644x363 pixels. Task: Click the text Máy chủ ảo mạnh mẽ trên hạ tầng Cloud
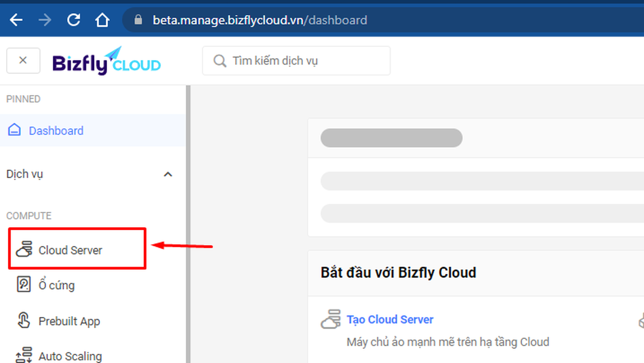coord(448,342)
